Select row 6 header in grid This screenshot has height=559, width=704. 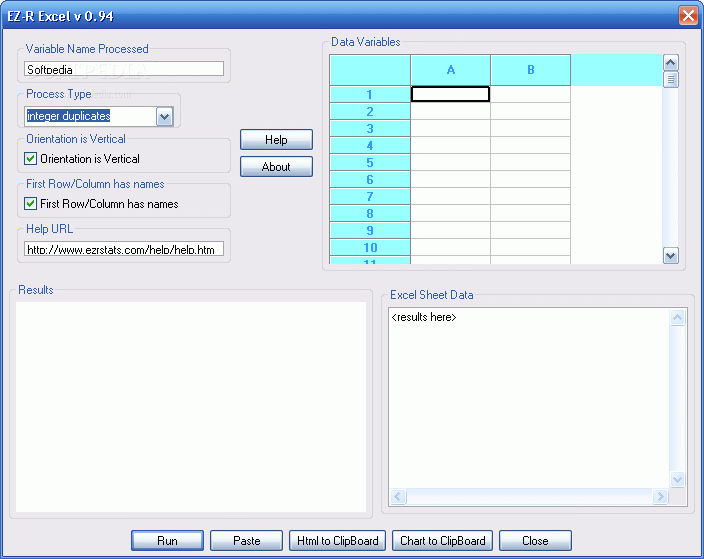tap(370, 180)
